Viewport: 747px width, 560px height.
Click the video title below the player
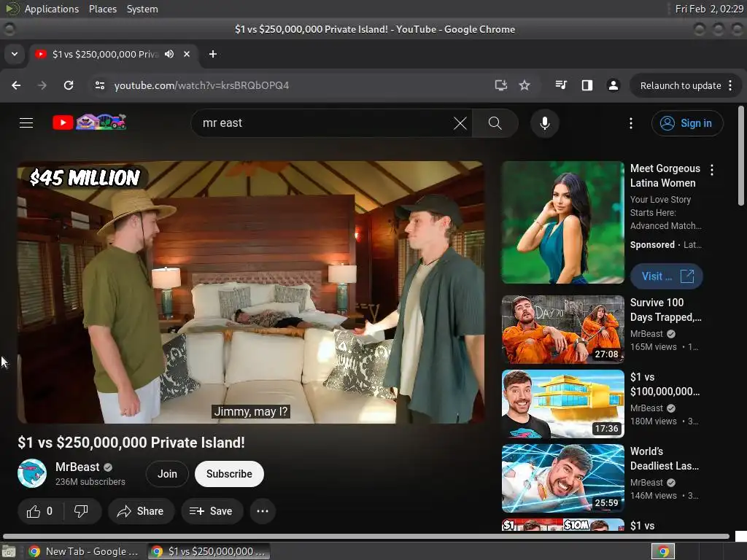131,443
